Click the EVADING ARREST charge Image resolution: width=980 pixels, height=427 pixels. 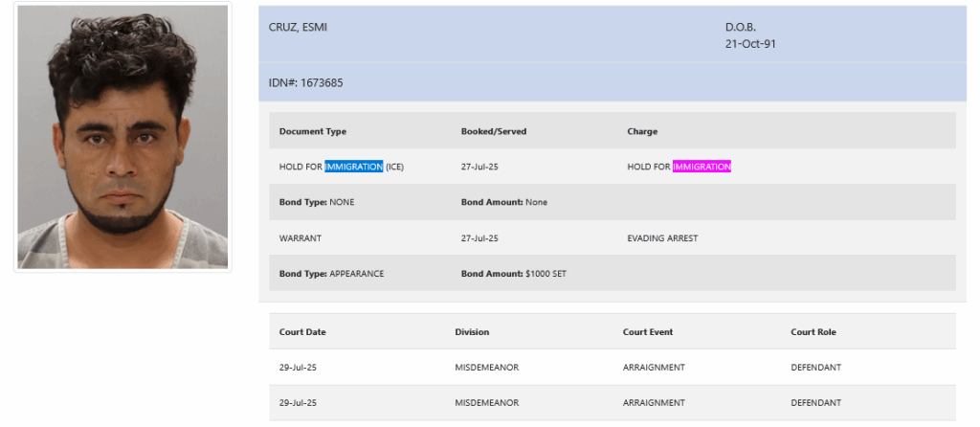(x=662, y=238)
